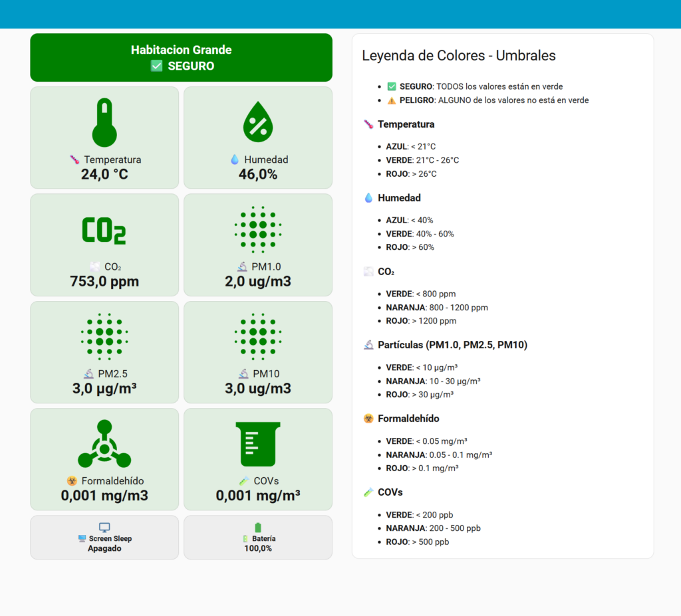Viewport: 681px width, 616px height.
Task: Click cloud emoji beside legend CO₂ heading
Action: tap(368, 272)
